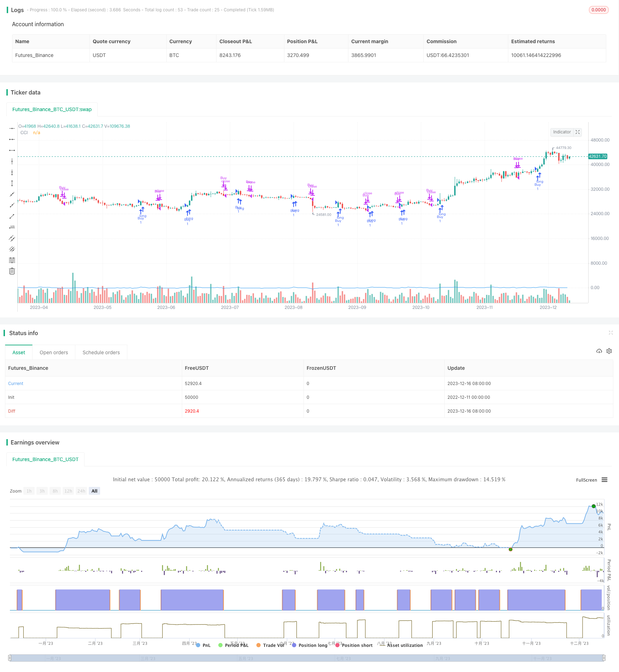This screenshot has width=619, height=672.
Task: Collapse the Status info panel with the arrows icon
Action: click(x=611, y=333)
